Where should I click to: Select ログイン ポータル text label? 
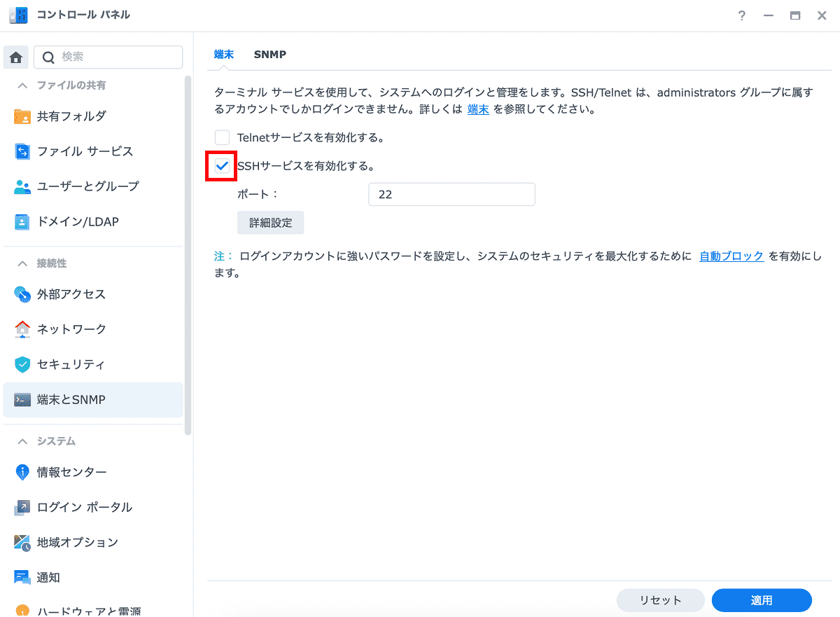pyautogui.click(x=85, y=507)
